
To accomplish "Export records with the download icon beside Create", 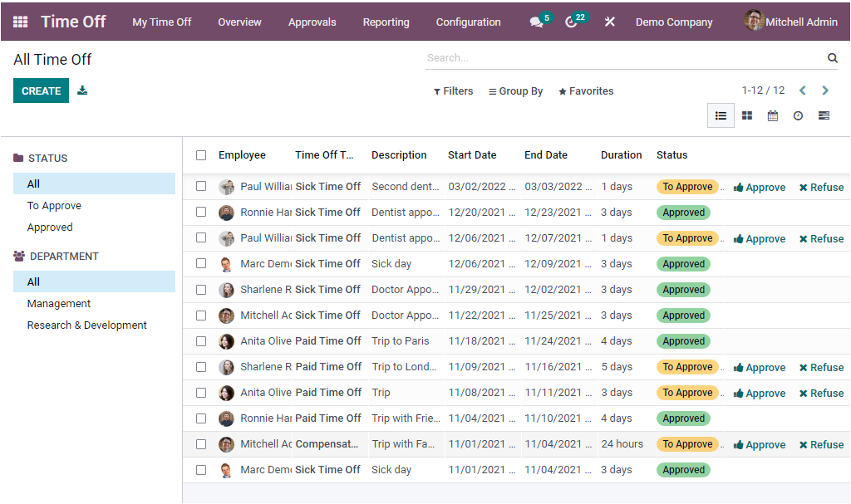I will click(81, 89).
